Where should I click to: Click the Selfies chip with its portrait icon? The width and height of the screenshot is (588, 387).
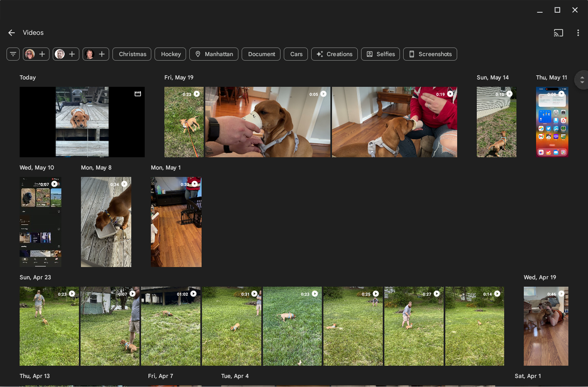380,54
